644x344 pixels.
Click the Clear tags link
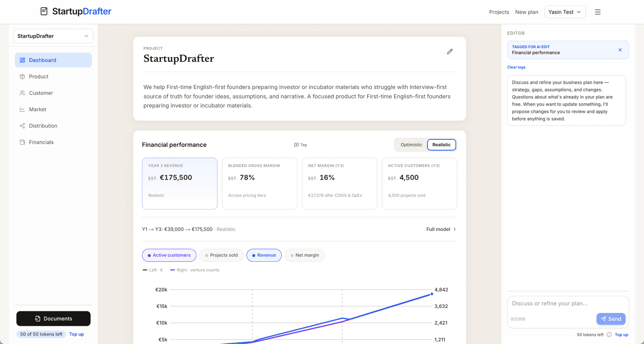pos(516,67)
